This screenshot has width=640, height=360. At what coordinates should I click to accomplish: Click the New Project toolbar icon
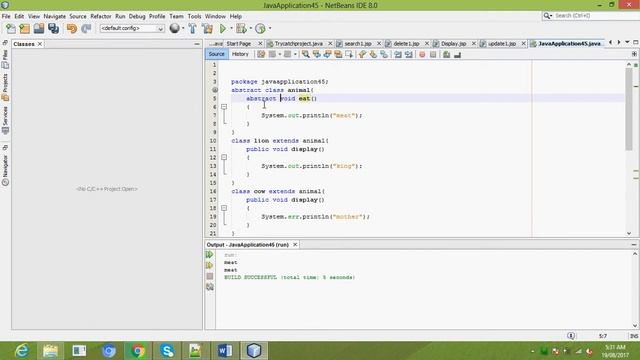(x=24, y=28)
